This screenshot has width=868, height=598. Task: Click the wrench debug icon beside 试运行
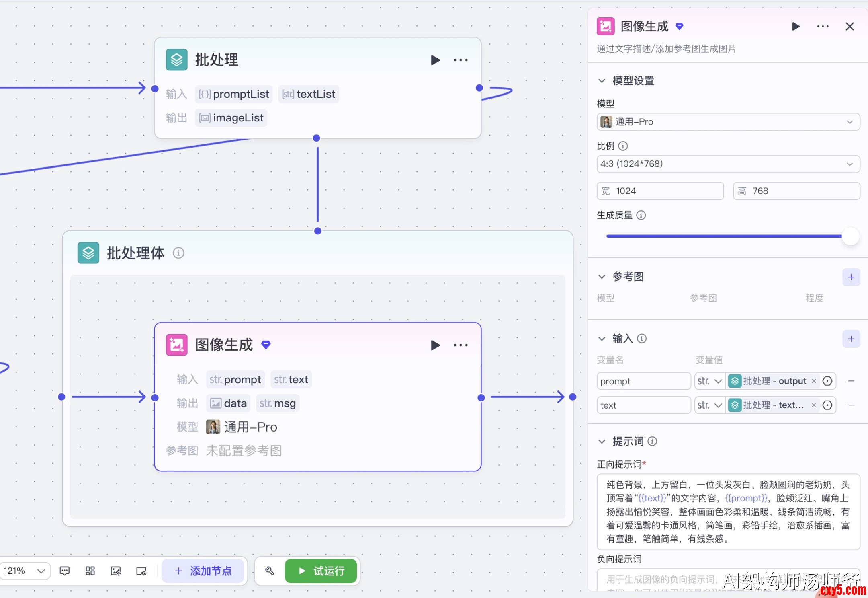coord(270,571)
